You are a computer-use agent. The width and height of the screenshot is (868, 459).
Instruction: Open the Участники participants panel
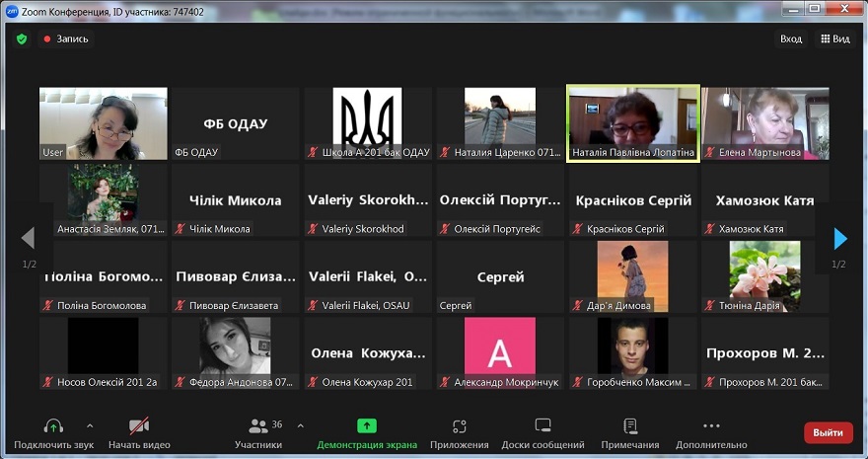(258, 432)
